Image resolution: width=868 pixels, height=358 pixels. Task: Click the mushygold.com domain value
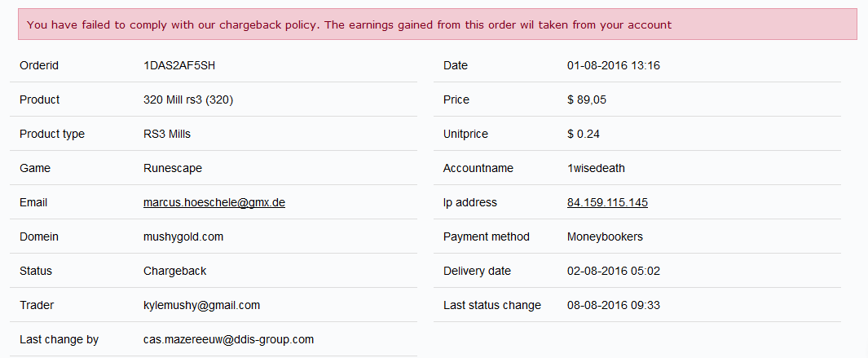click(183, 236)
